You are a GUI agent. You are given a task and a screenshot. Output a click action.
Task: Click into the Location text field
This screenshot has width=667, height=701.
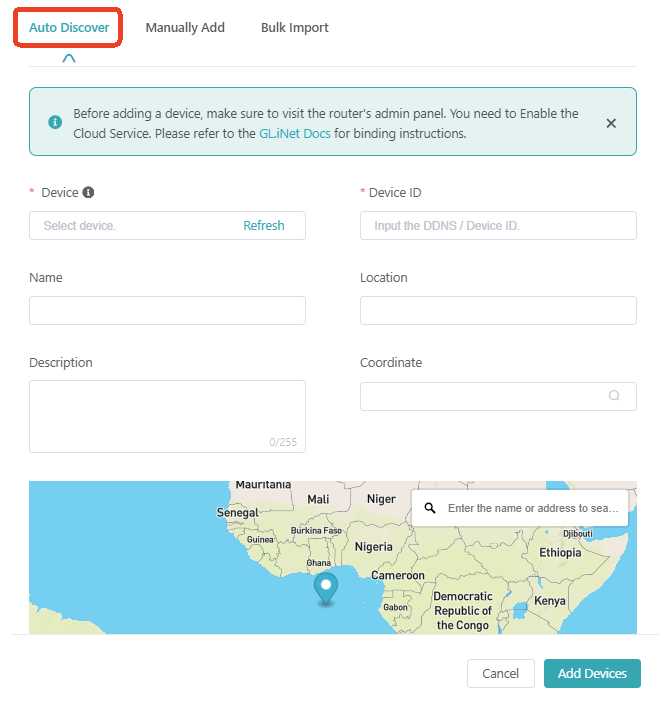click(x=498, y=311)
